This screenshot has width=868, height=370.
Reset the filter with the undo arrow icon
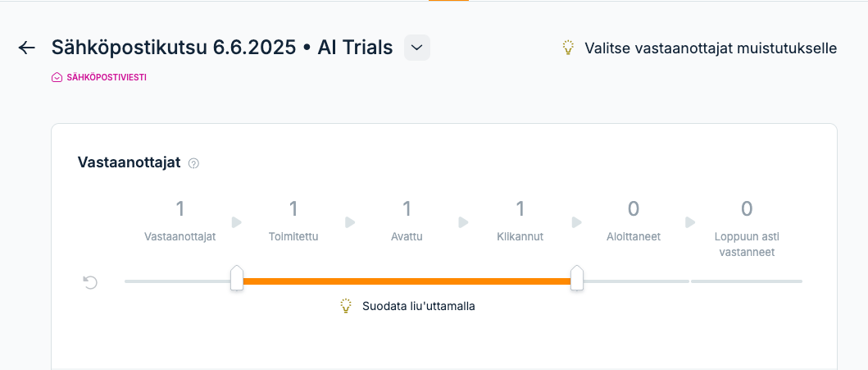click(89, 282)
